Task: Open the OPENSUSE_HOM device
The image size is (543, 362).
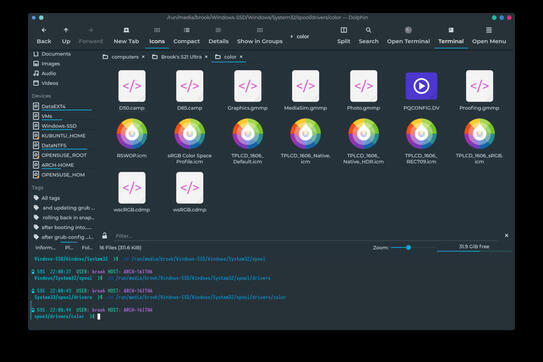Action: [64, 175]
